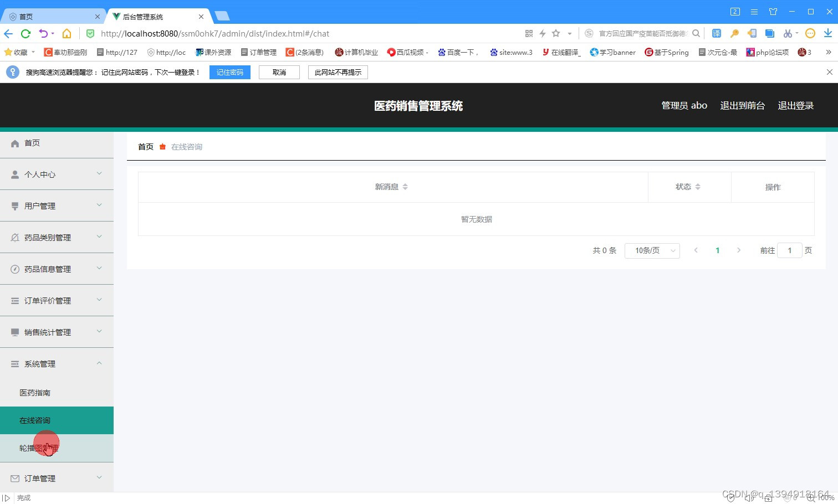Click the browser search box
Image resolution: width=838 pixels, height=504 pixels.
643,34
